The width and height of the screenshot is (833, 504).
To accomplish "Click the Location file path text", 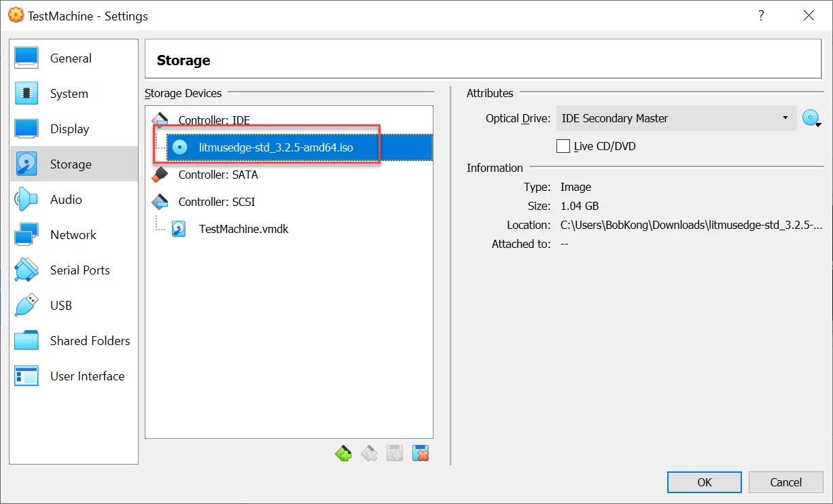I will coord(692,225).
